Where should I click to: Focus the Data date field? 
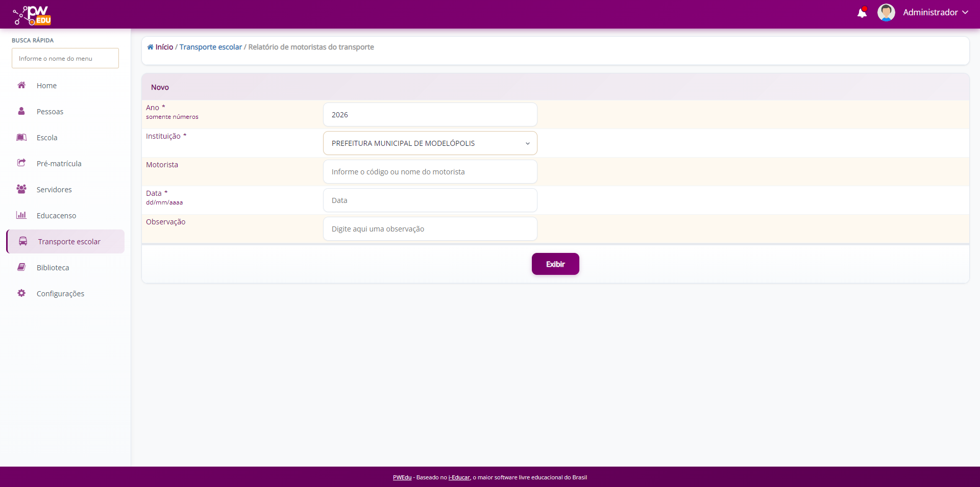(430, 200)
